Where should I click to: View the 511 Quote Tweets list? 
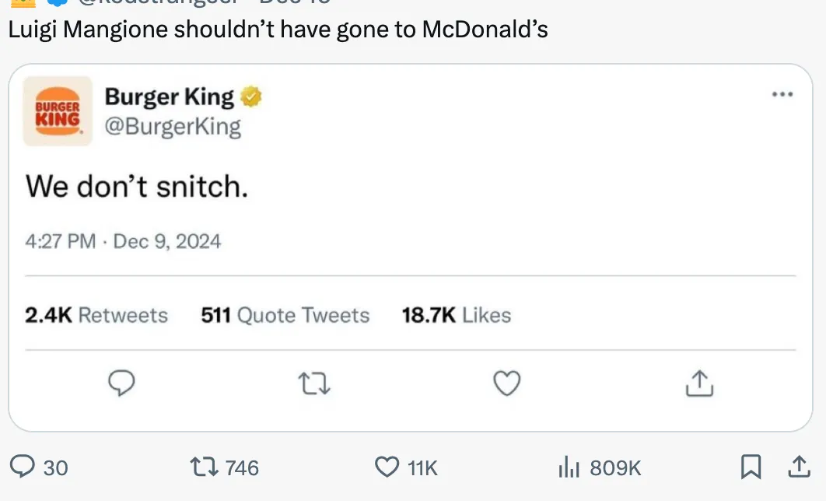click(285, 315)
